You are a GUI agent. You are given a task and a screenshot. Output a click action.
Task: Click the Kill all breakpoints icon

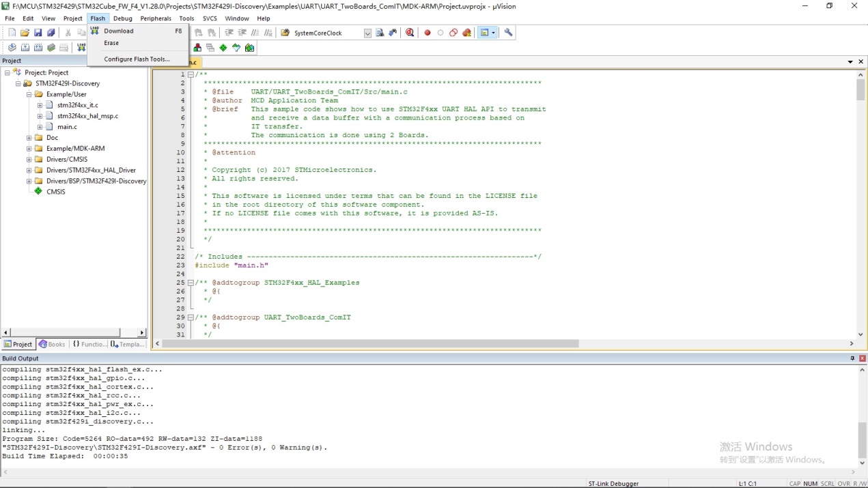tap(467, 33)
